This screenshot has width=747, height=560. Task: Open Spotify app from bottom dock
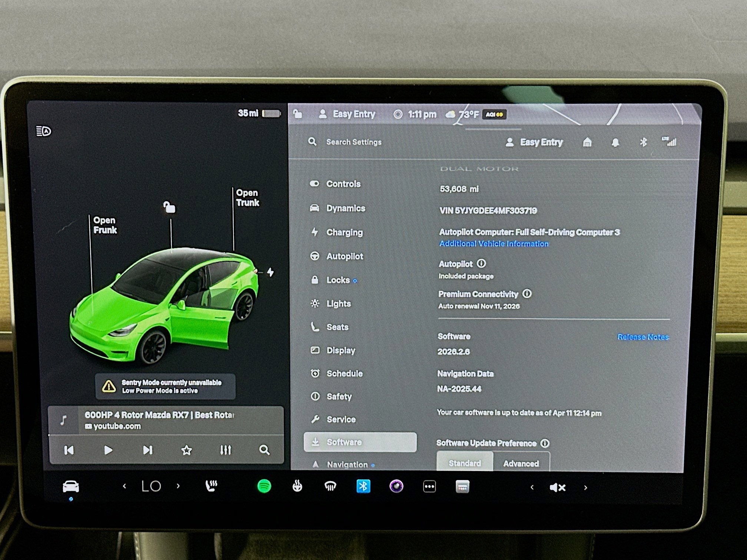pyautogui.click(x=264, y=486)
